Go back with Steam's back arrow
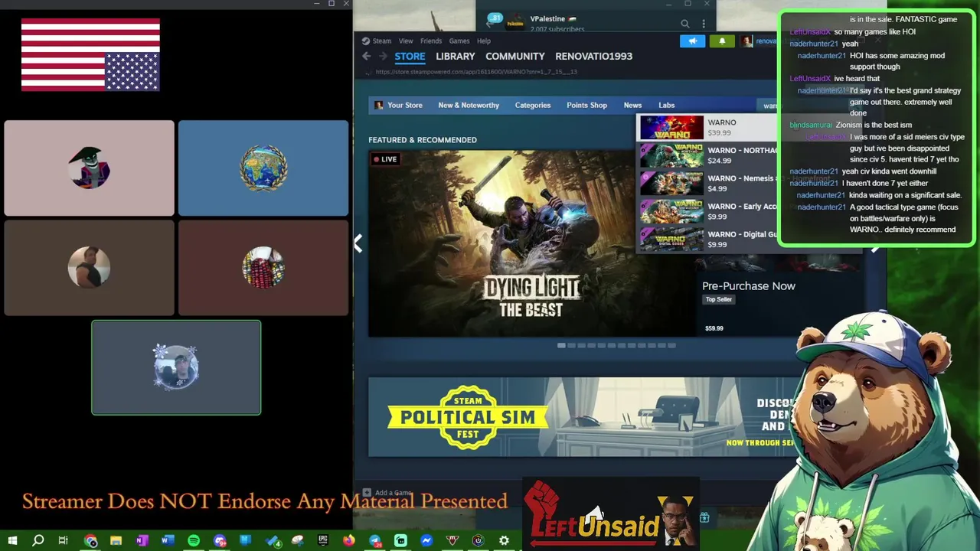 (366, 56)
